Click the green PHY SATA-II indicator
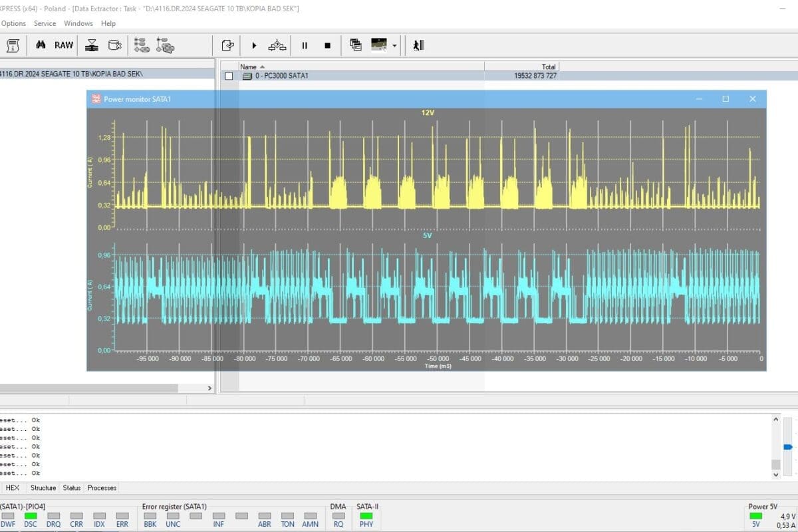Image resolution: width=798 pixels, height=532 pixels. pos(366,515)
